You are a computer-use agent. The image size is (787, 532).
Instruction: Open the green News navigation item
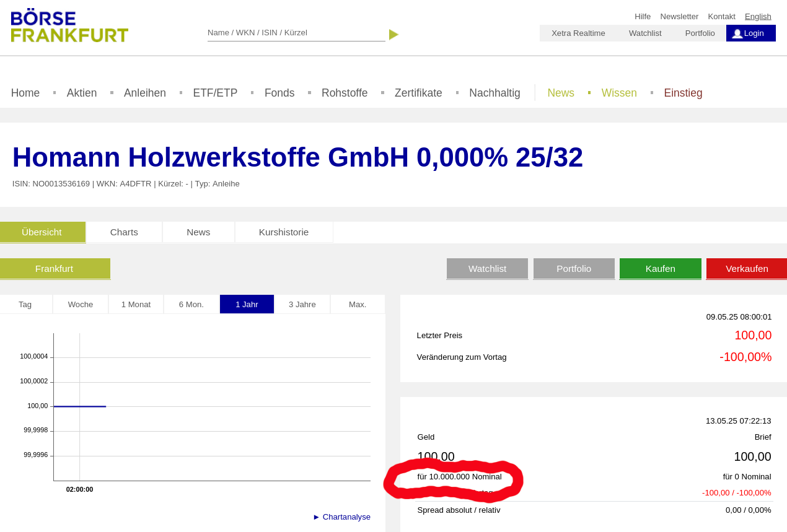point(561,93)
